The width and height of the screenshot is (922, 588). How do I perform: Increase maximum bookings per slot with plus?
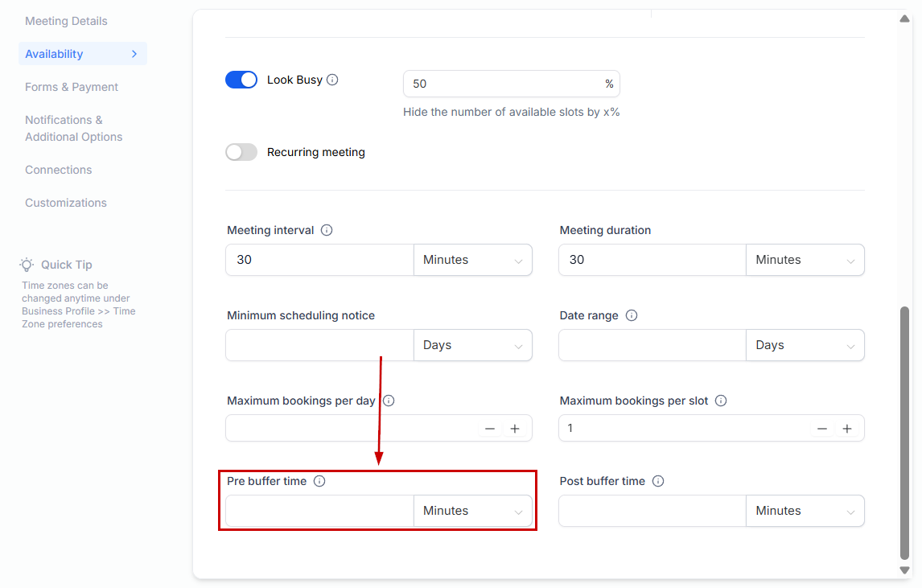(847, 429)
